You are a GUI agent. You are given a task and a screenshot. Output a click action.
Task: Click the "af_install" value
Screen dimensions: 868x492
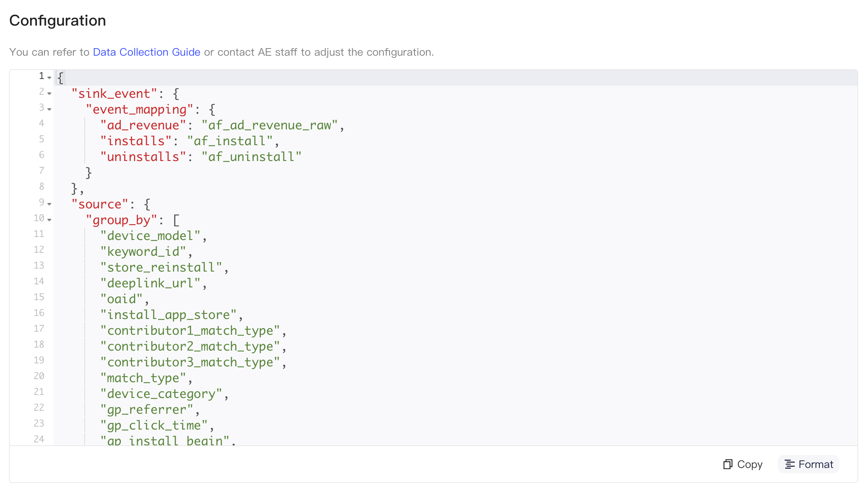[230, 141]
